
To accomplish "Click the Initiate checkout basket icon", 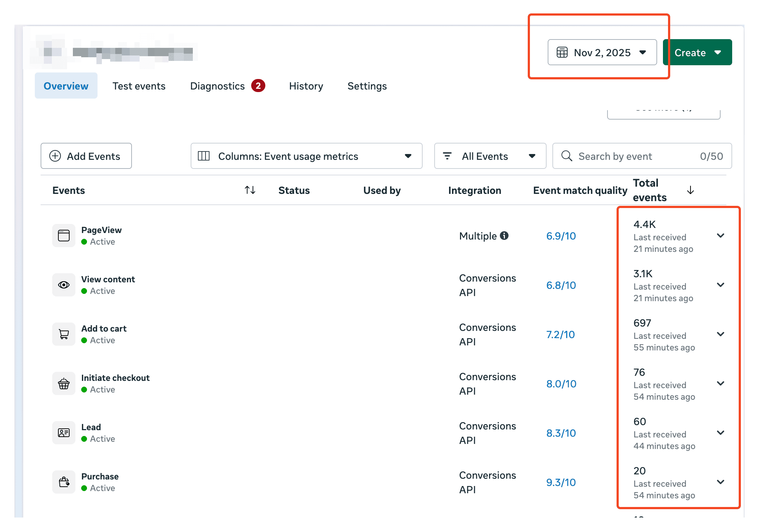I will click(x=64, y=383).
